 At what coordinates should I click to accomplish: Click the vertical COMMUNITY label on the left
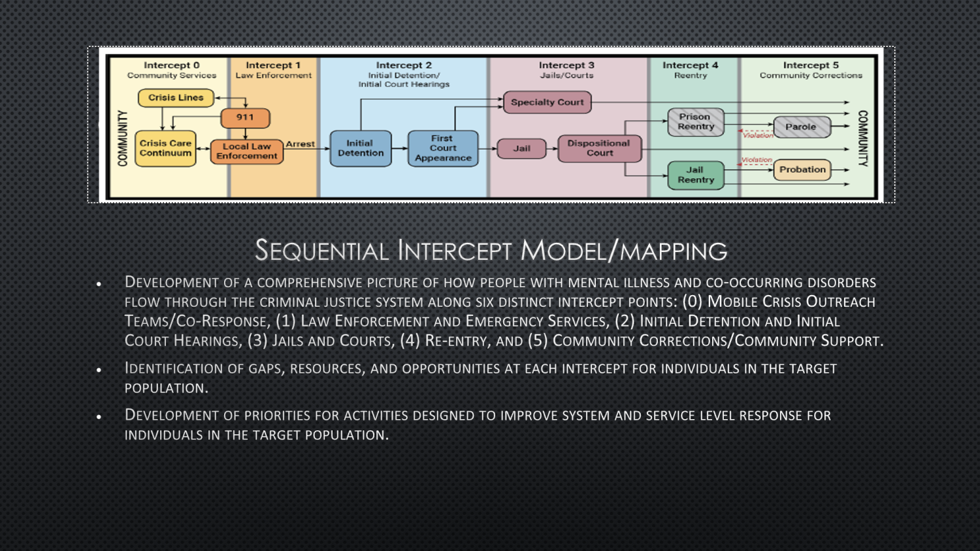coord(122,139)
